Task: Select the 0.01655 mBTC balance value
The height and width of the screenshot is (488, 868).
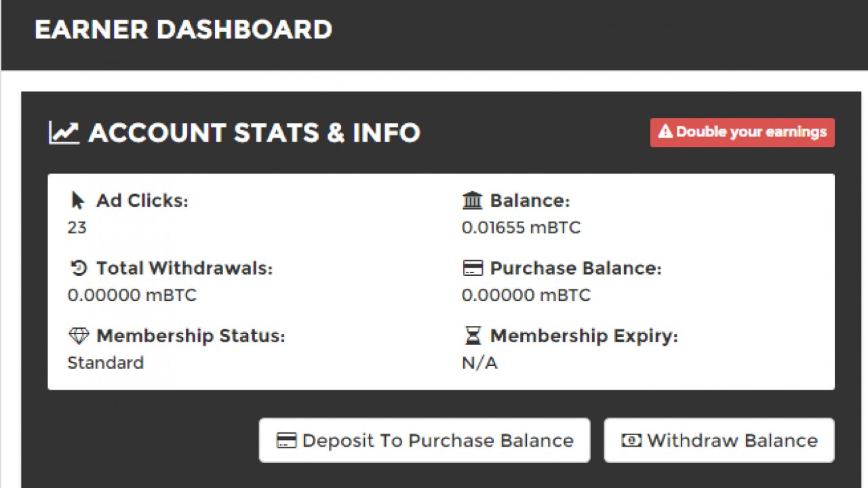Action: click(x=521, y=228)
